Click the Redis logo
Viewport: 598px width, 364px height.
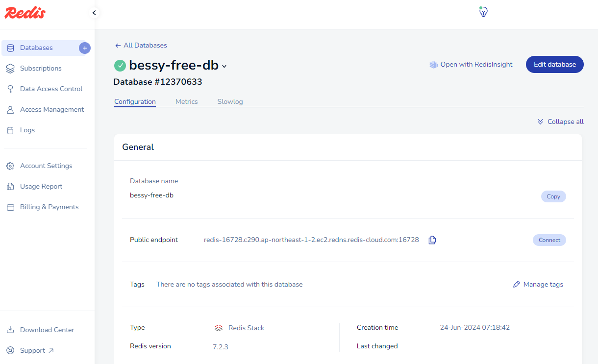pos(25,13)
